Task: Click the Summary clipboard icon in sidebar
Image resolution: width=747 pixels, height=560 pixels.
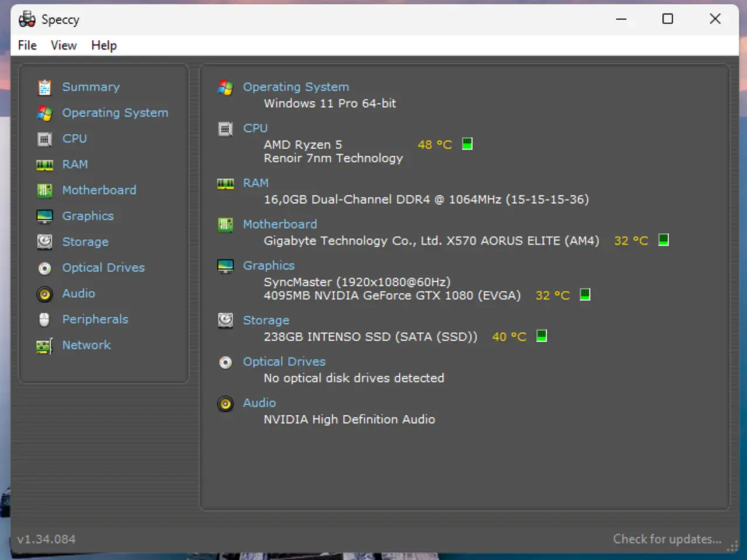Action: click(x=45, y=87)
